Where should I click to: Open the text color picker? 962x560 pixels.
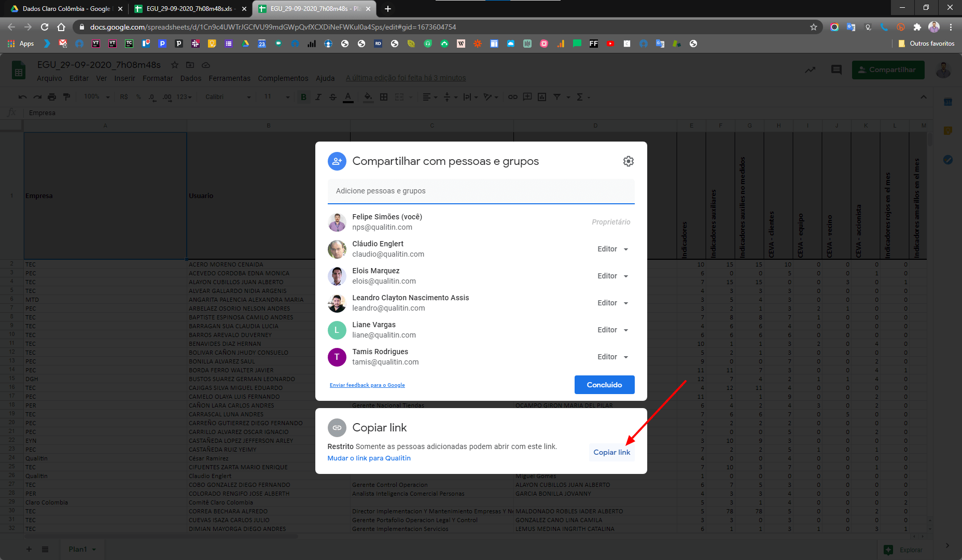[x=348, y=97]
